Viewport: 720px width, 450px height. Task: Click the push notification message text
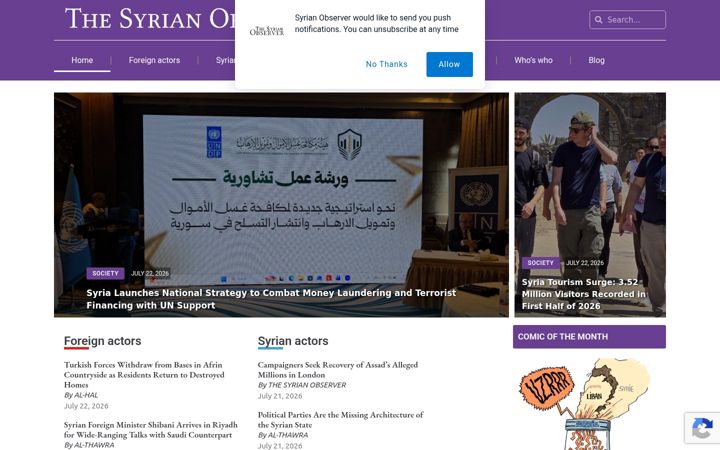[x=377, y=23]
